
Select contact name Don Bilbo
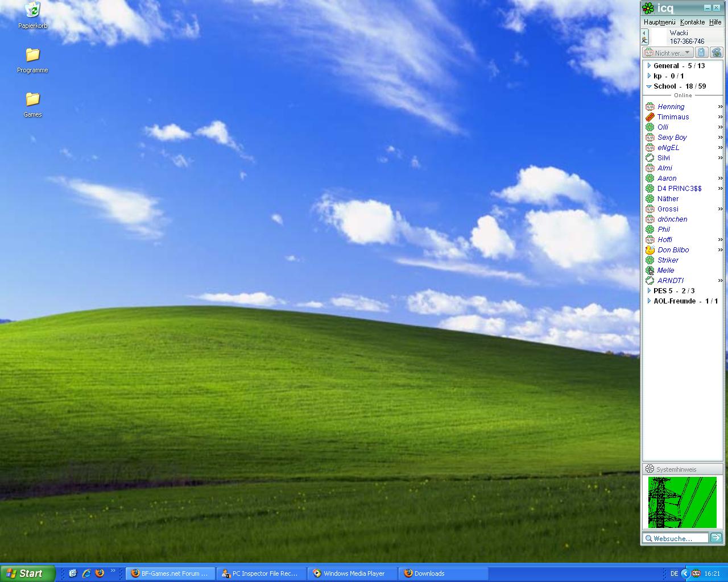pyautogui.click(x=673, y=250)
